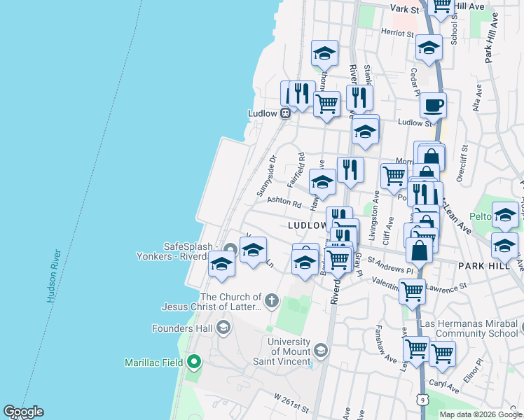Open the Church of Jesus Christ pin

click(x=272, y=301)
